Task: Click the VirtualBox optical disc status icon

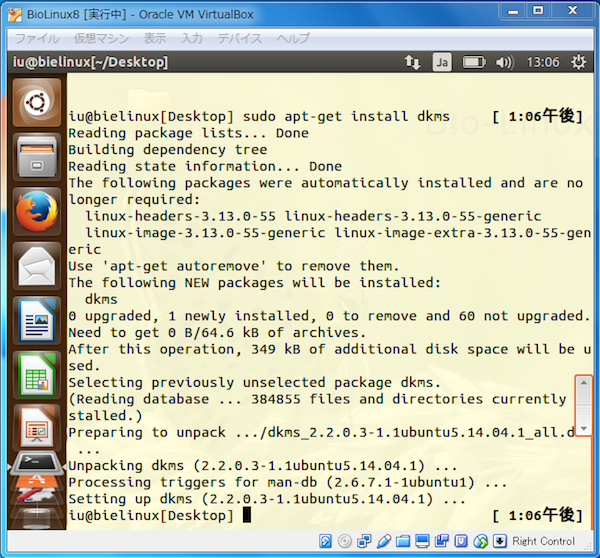Action: point(345,541)
